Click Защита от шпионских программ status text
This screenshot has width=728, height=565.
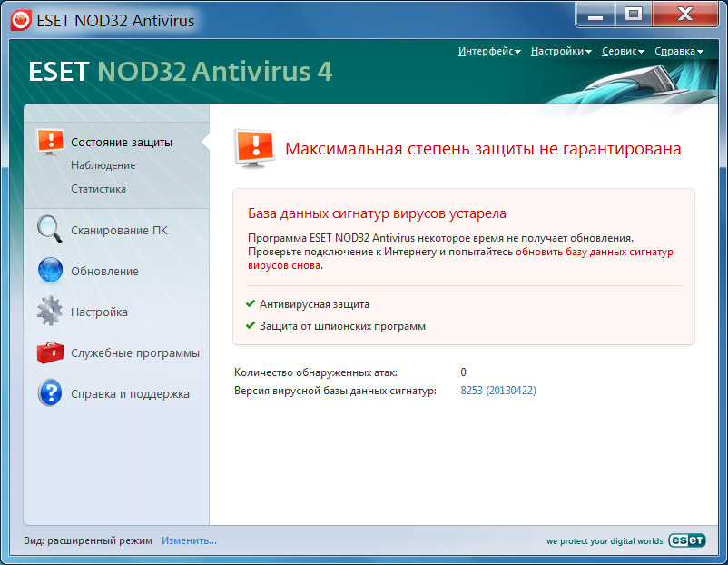342,326
